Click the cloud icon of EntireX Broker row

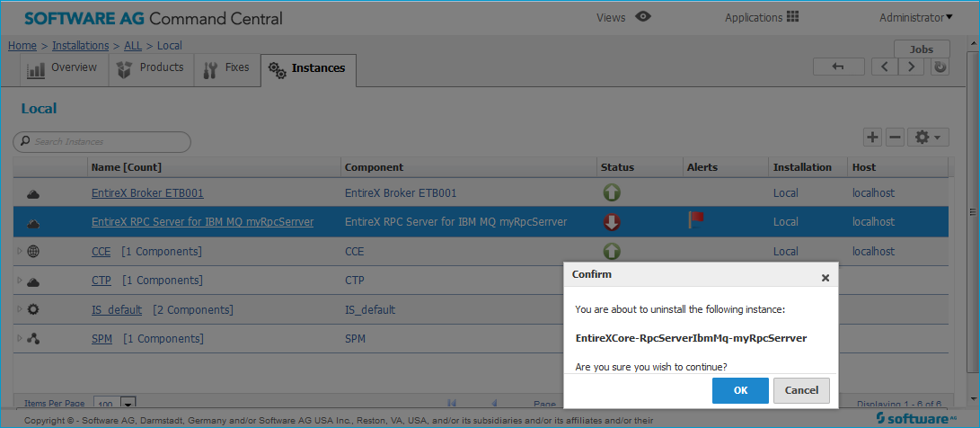(x=34, y=194)
